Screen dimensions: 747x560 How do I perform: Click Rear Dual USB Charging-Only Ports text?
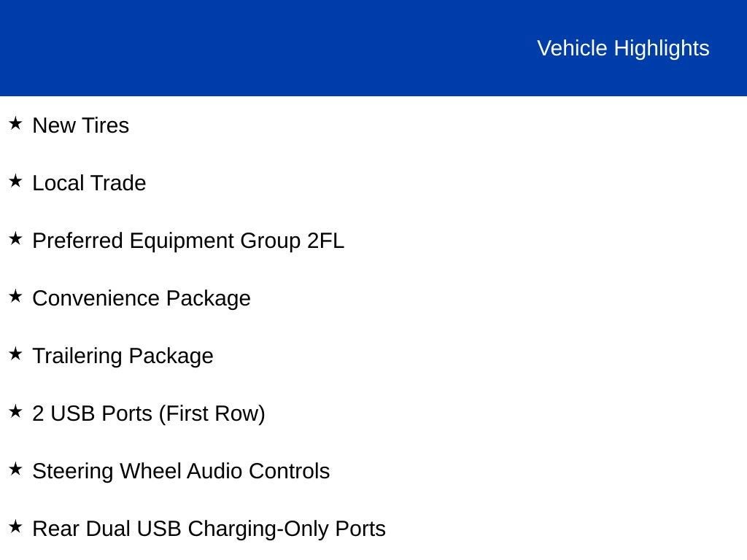[x=209, y=529]
